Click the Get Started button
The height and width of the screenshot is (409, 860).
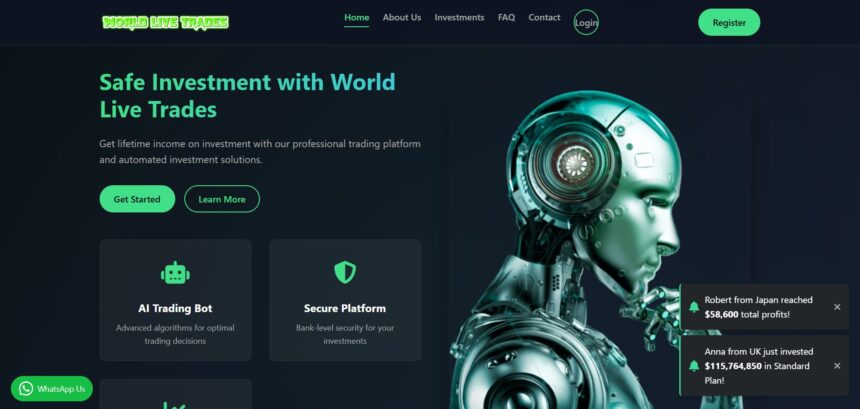(137, 199)
